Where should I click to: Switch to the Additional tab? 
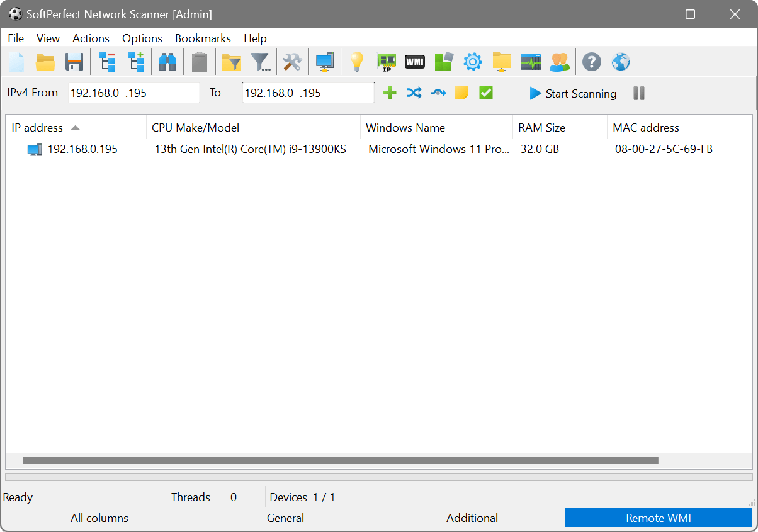[472, 518]
